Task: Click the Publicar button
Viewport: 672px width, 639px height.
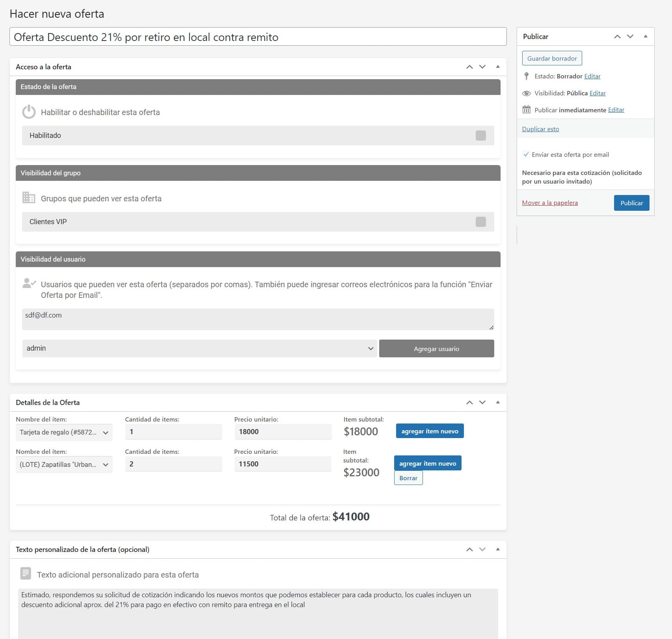Action: tap(631, 203)
